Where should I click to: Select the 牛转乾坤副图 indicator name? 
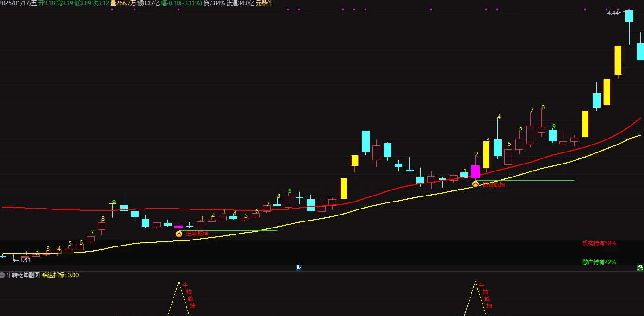coord(23,275)
